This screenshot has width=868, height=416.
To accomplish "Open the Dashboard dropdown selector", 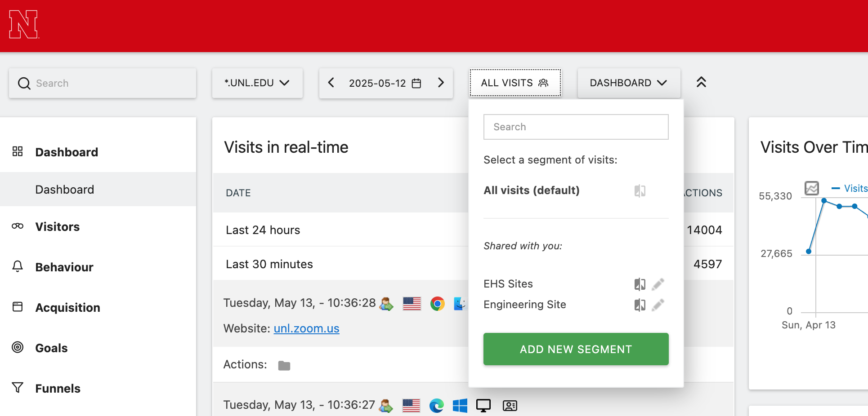I will (628, 83).
